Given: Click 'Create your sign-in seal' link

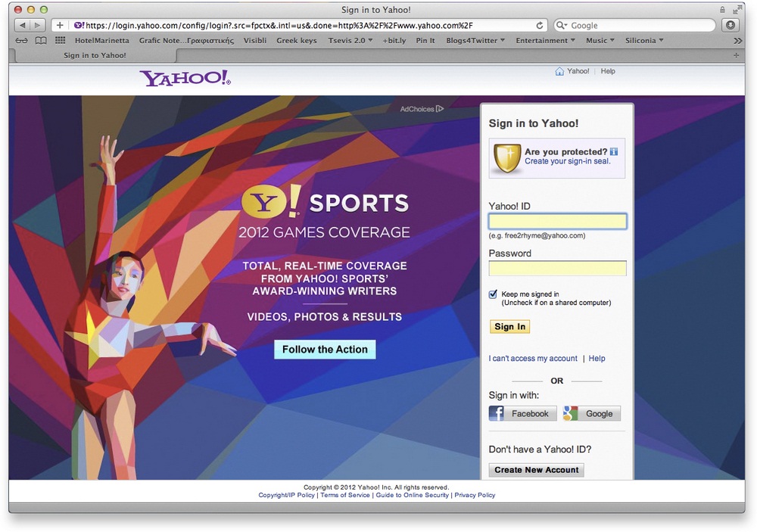Looking at the screenshot, I should click(568, 161).
